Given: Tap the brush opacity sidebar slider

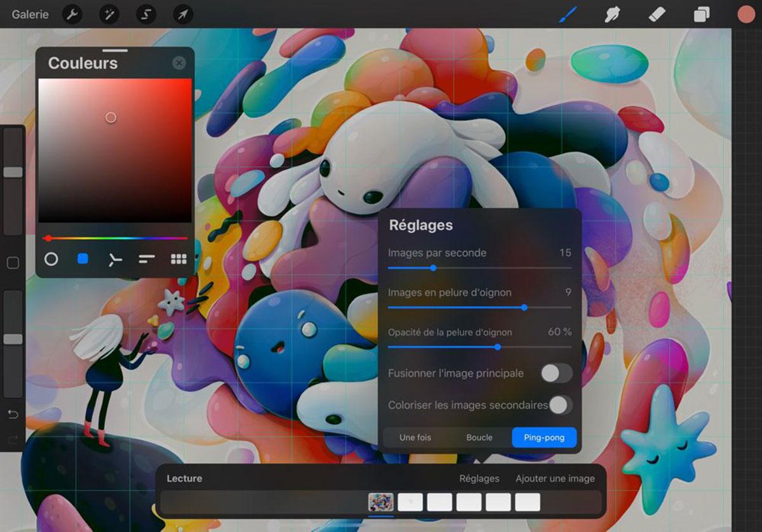Looking at the screenshot, I should (x=13, y=344).
